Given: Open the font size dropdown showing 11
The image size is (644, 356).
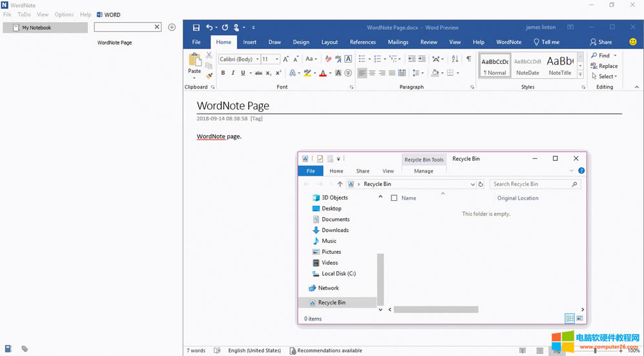Looking at the screenshot, I should tap(277, 59).
